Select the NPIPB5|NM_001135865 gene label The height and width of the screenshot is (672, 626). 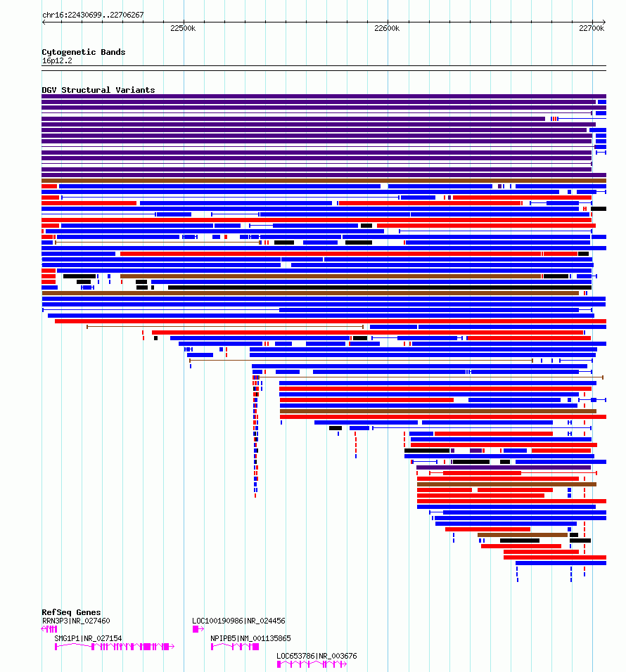tap(250, 638)
